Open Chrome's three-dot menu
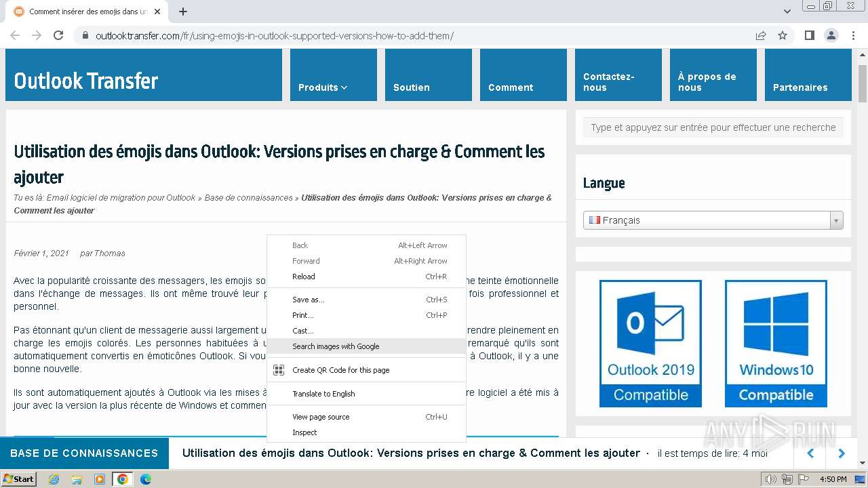868x488 pixels. (852, 35)
